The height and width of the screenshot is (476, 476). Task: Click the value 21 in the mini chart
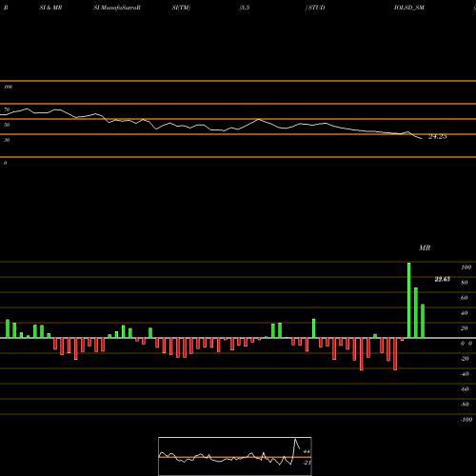coord(307,463)
